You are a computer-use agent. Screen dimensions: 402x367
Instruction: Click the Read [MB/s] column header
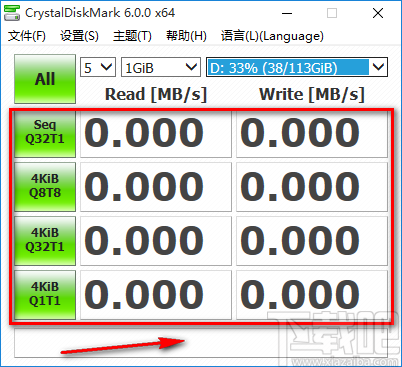coord(156,94)
